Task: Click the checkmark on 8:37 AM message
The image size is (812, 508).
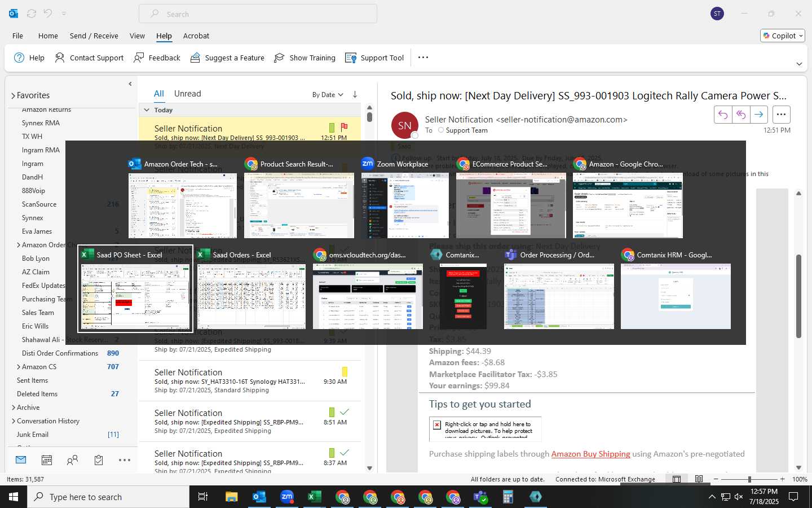Action: [x=345, y=453]
